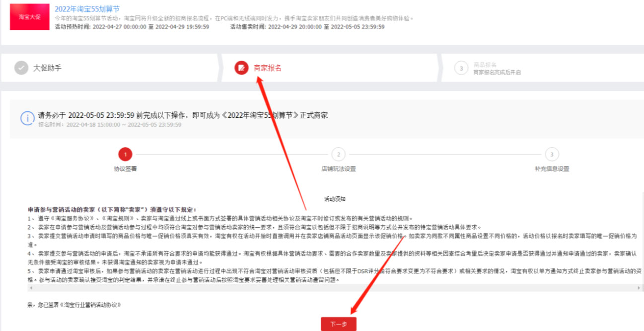Click the step 2 circle above 店铺玩法设置
Viewport: 644px width, 331px height.
coord(338,155)
